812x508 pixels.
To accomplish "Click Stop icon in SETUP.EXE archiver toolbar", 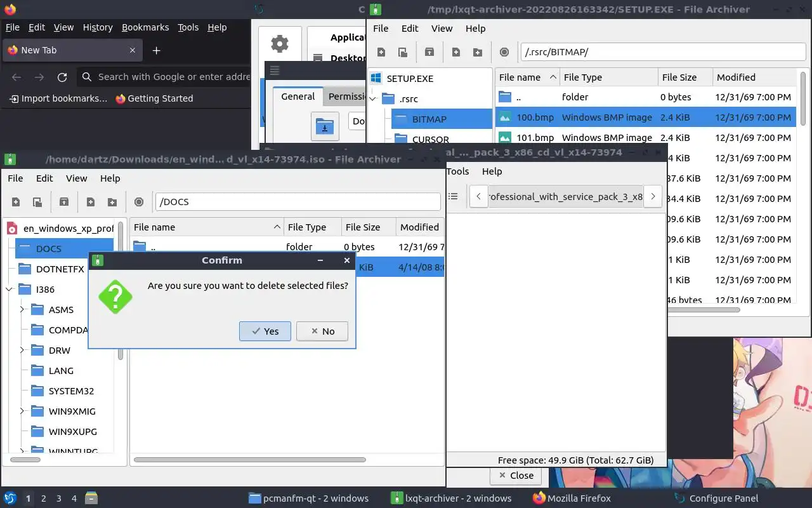I will (x=504, y=52).
